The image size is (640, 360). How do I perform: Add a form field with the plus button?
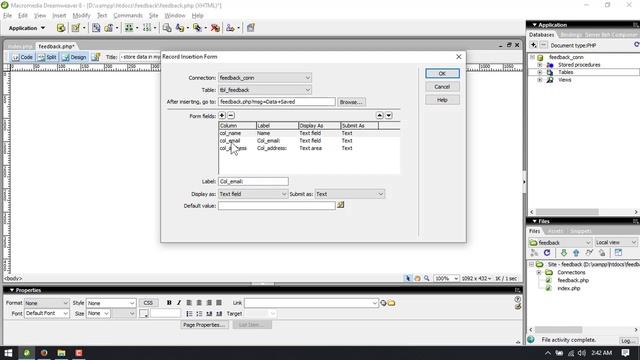coord(222,116)
